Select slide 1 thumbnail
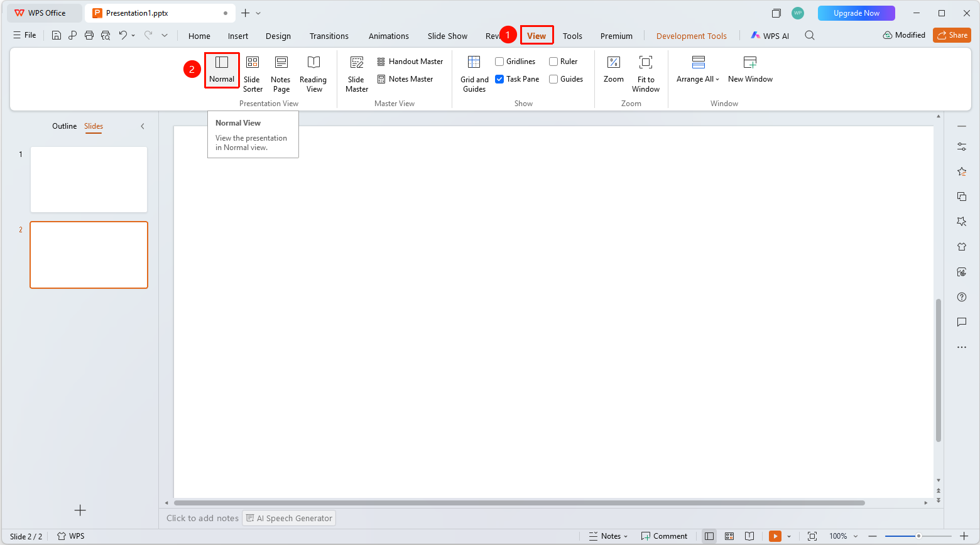980x545 pixels. (89, 180)
